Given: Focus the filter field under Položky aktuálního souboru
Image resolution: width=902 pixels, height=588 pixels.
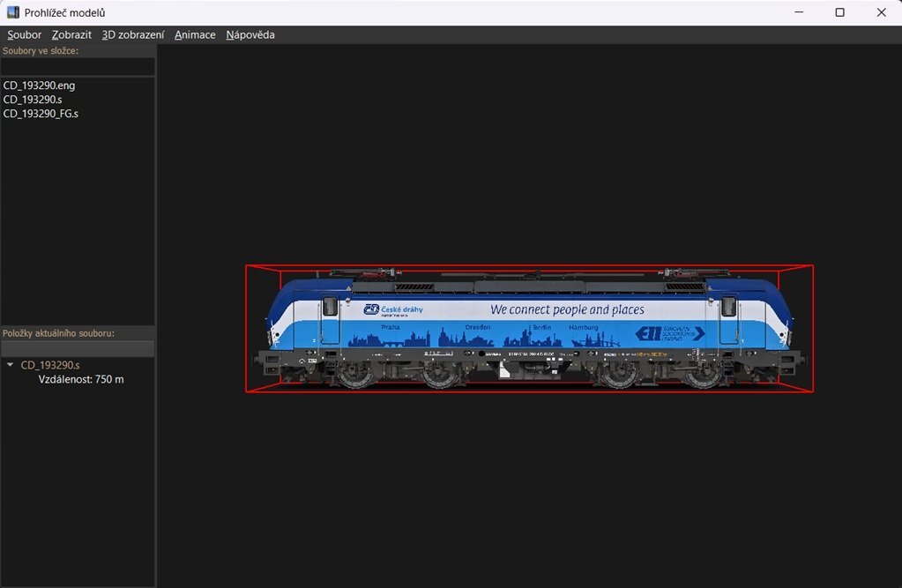Looking at the screenshot, I should coord(78,349).
